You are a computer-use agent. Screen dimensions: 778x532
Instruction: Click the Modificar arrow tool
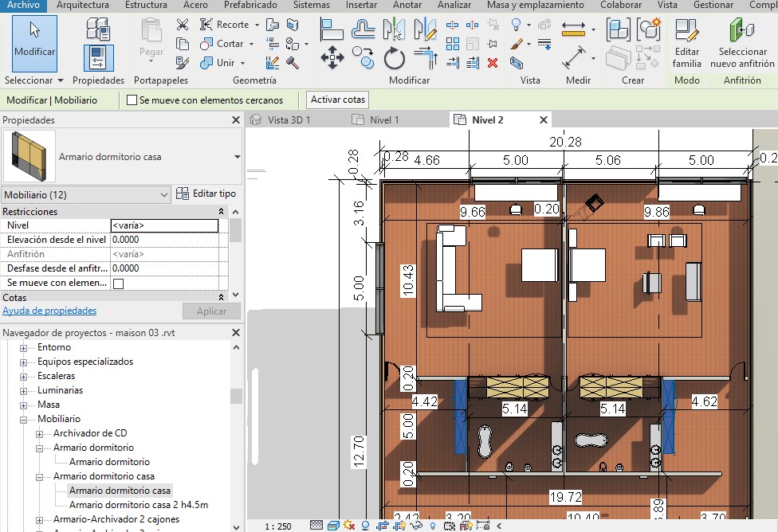click(34, 41)
